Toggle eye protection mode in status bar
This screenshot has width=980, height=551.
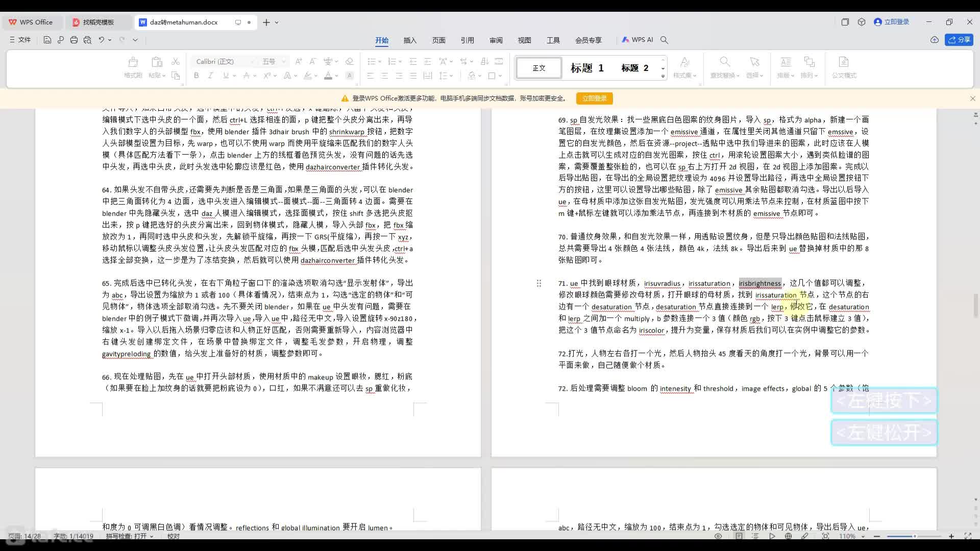pyautogui.click(x=718, y=536)
